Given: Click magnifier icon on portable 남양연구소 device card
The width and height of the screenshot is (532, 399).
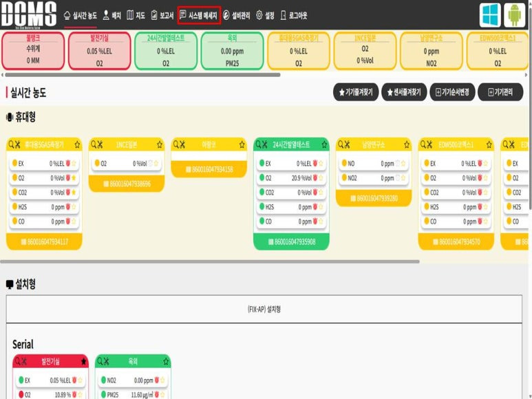Looking at the screenshot, I should pyautogui.click(x=341, y=144).
